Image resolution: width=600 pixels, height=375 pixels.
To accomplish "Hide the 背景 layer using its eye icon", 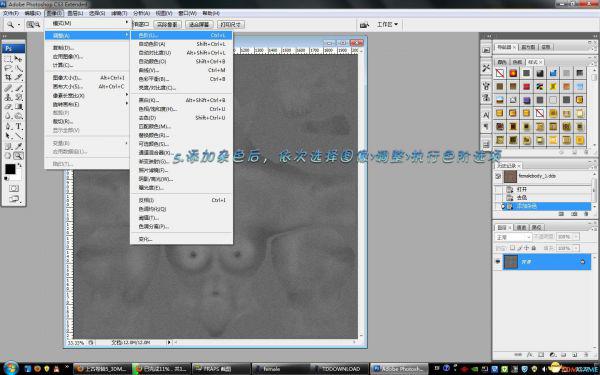I will coord(497,262).
